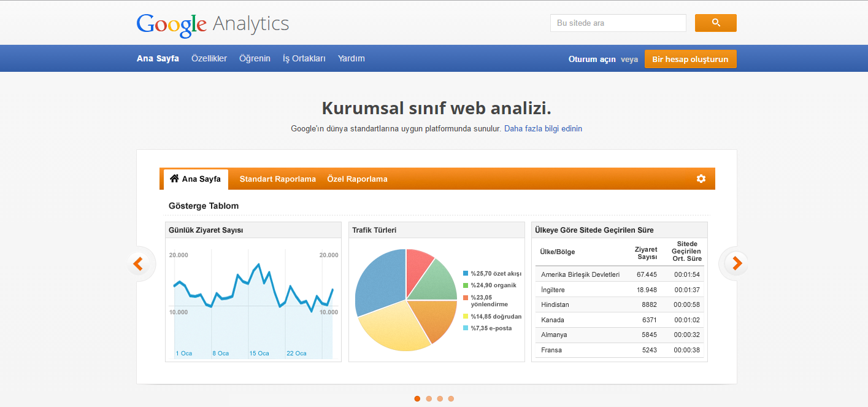The height and width of the screenshot is (407, 868).
Task: Click the Ziyaret Sayısı column header
Action: click(646, 253)
